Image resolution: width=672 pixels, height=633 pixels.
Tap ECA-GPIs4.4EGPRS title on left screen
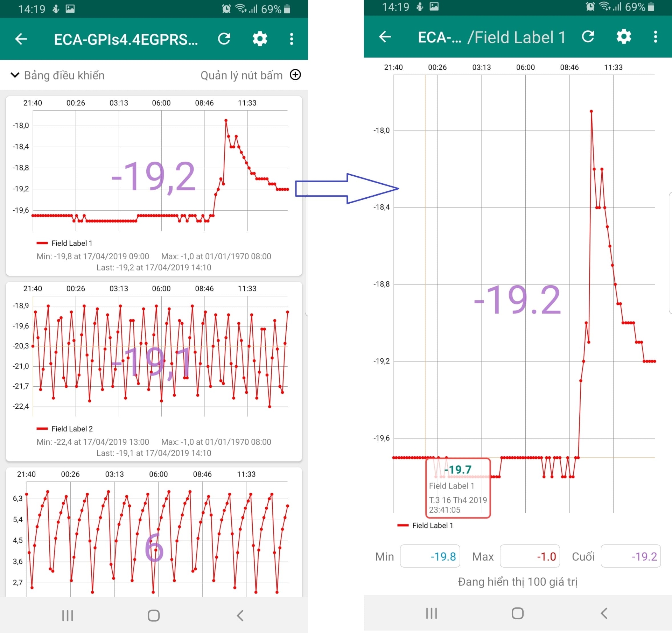click(126, 39)
